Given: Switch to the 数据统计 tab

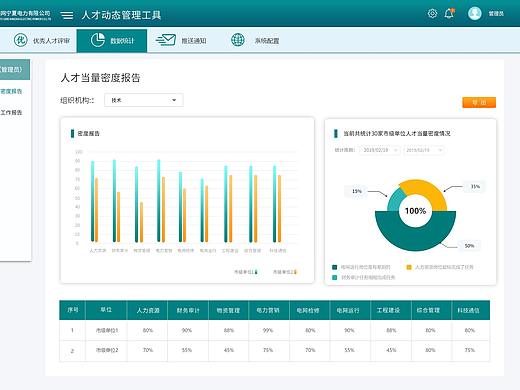Looking at the screenshot, I should click(x=112, y=41).
